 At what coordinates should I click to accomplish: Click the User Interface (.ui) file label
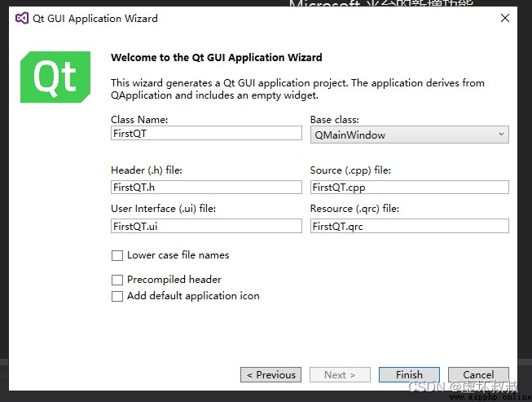point(163,209)
